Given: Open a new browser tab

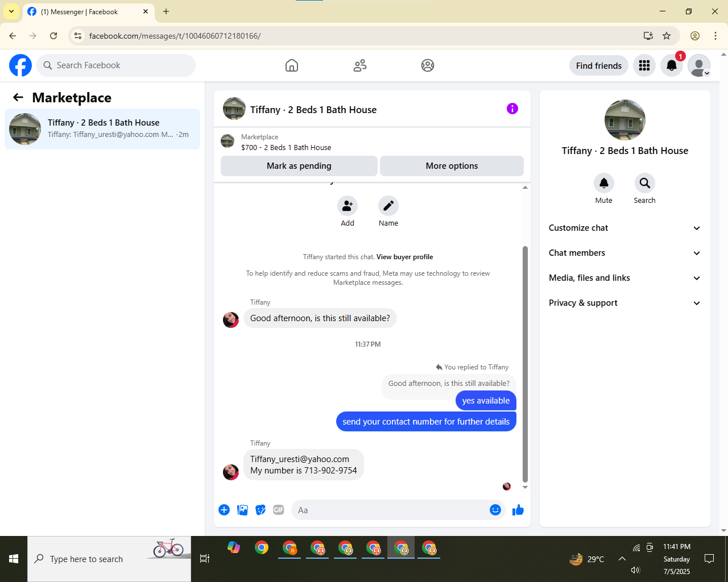Looking at the screenshot, I should [x=166, y=11].
